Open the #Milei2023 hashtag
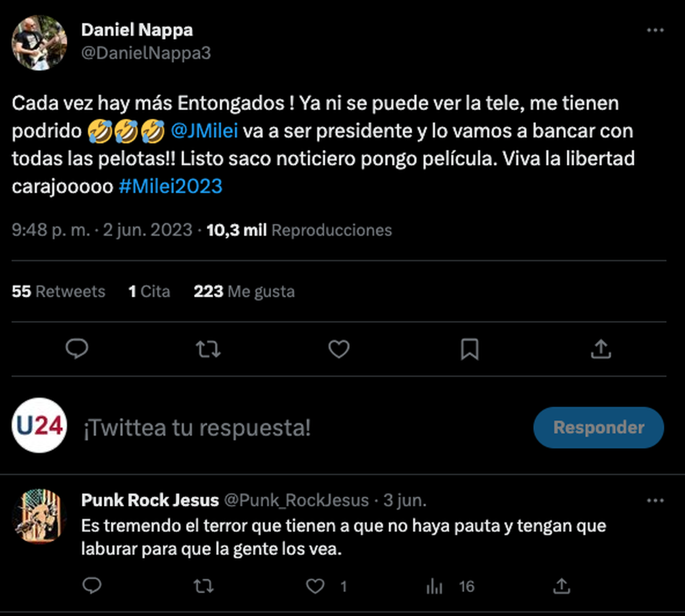 [x=171, y=187]
